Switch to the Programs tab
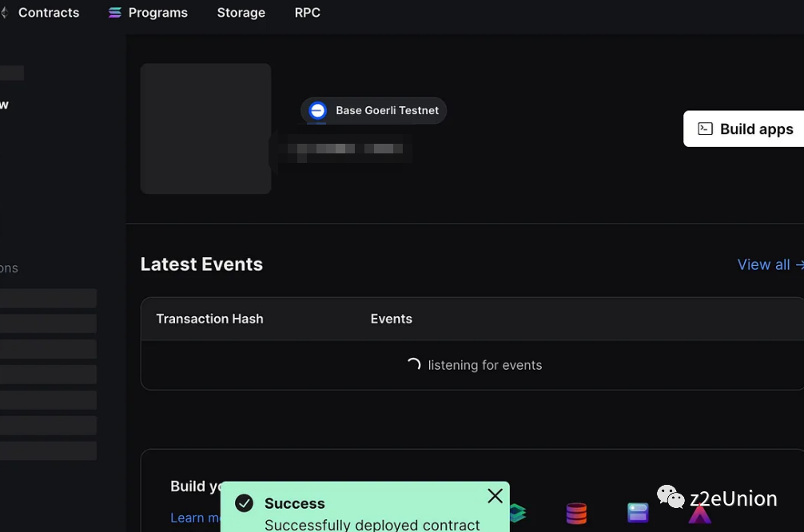804x532 pixels. pyautogui.click(x=157, y=12)
